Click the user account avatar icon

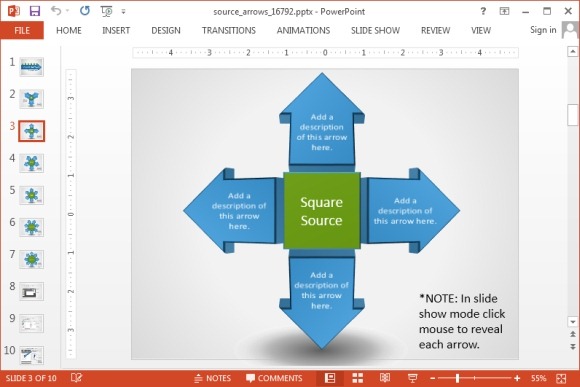tap(570, 30)
